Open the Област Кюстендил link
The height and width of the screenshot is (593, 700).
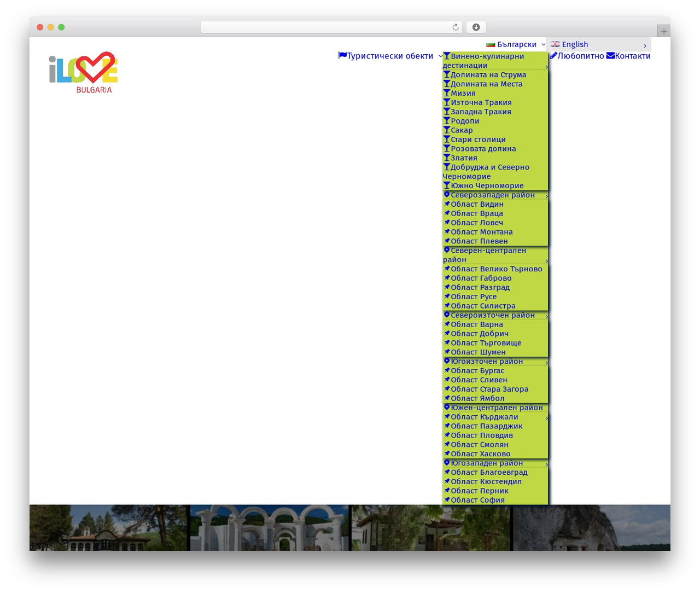coord(486,481)
